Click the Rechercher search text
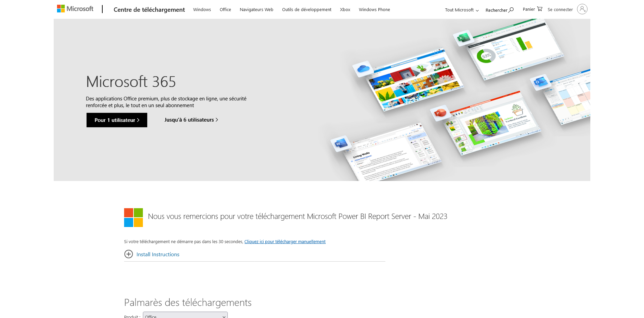 pos(496,10)
